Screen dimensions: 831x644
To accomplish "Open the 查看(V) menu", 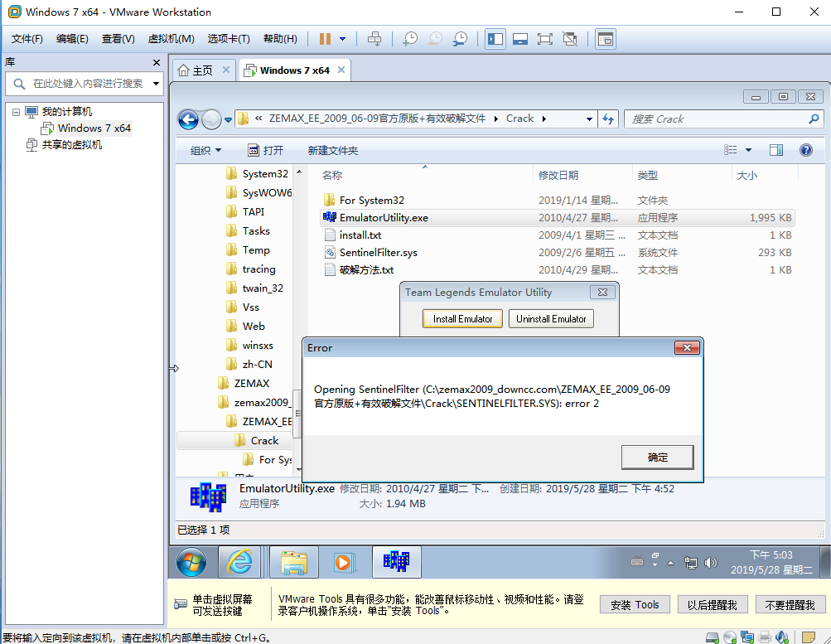I will point(118,39).
